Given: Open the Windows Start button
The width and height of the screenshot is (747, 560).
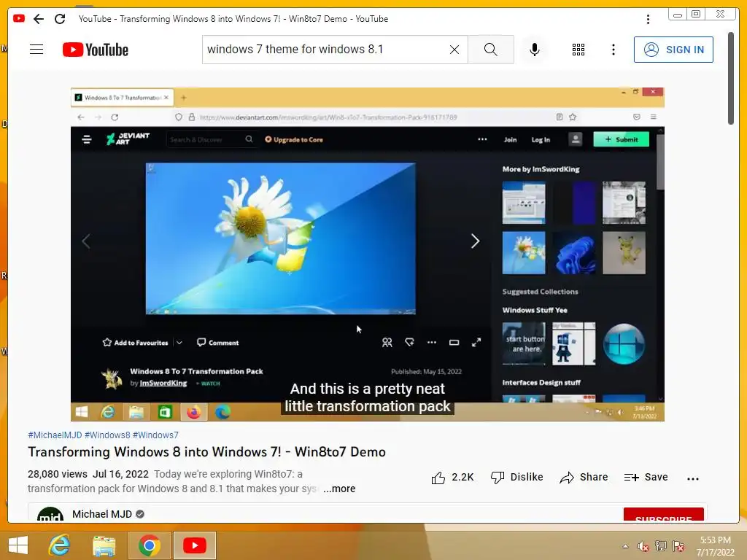Looking at the screenshot, I should click(x=18, y=545).
